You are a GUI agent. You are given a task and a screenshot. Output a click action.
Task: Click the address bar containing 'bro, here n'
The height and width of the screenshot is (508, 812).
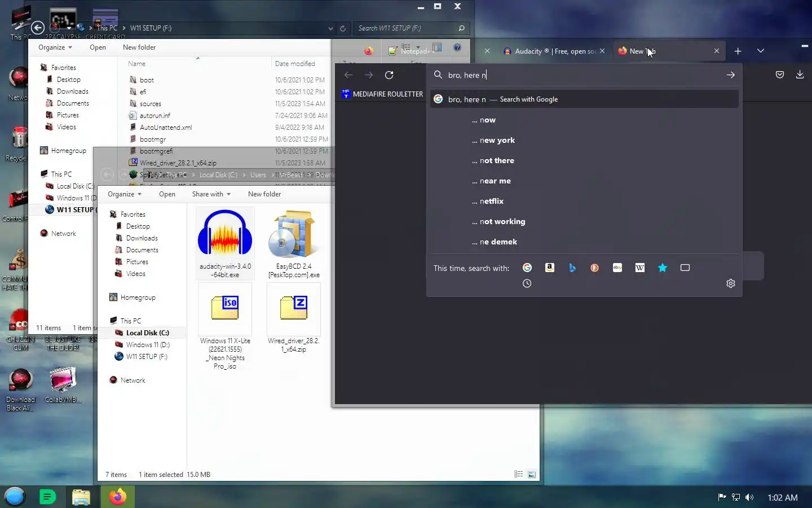[584, 75]
